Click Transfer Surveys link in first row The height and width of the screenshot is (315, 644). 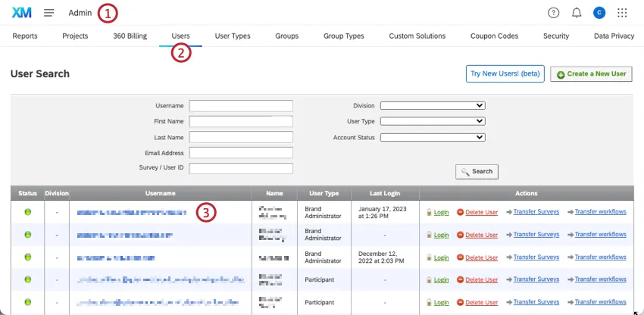pos(534,212)
